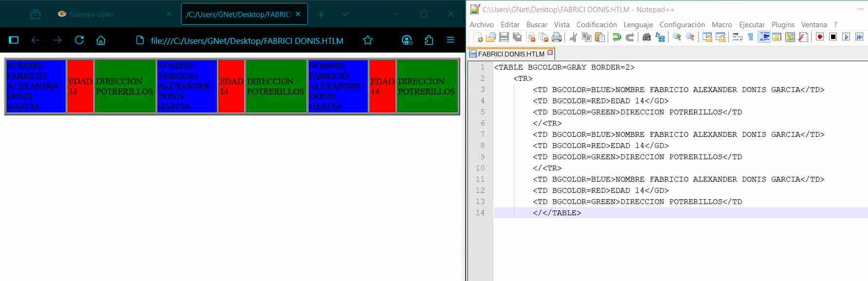Open the Replace dialog icon
The image size is (868, 281).
(660, 37)
